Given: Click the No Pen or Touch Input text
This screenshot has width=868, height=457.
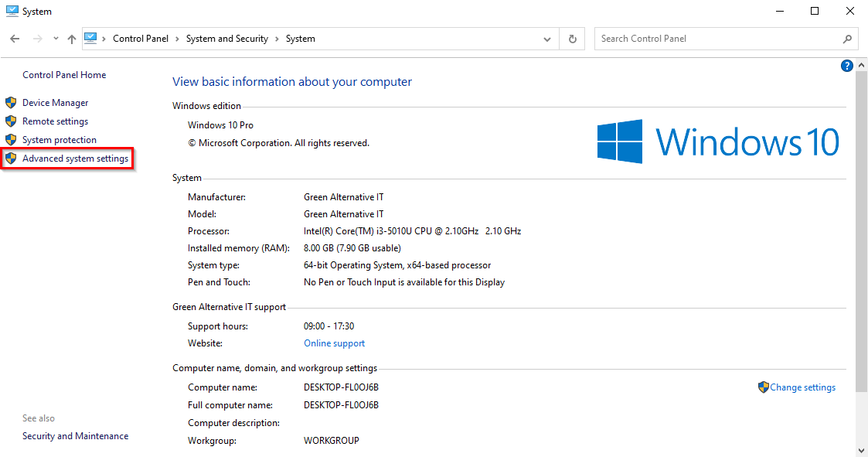Looking at the screenshot, I should click(404, 282).
